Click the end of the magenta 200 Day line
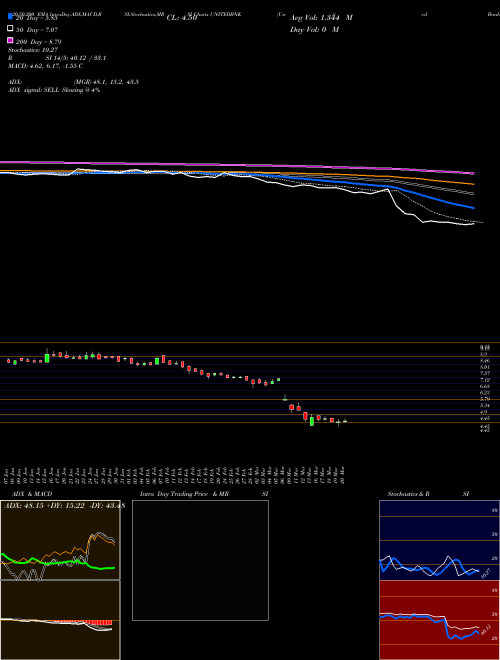500x660 pixels. tap(473, 173)
